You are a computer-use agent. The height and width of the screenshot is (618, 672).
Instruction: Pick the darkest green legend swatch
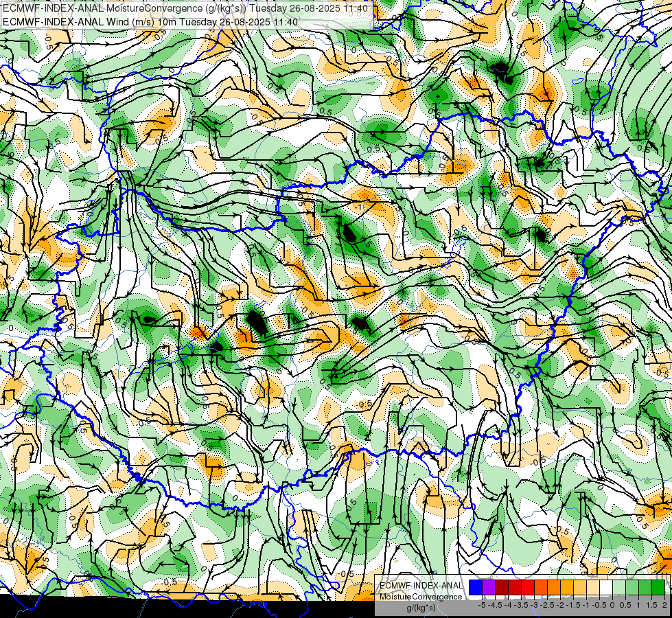pos(658,587)
